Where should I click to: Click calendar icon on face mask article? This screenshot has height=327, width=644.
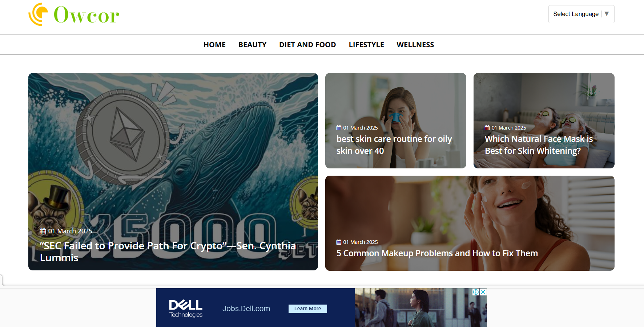(487, 128)
